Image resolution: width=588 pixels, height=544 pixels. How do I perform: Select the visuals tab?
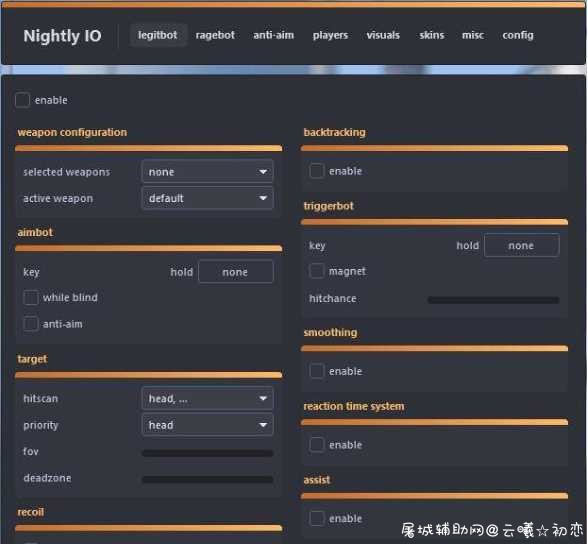(x=383, y=35)
